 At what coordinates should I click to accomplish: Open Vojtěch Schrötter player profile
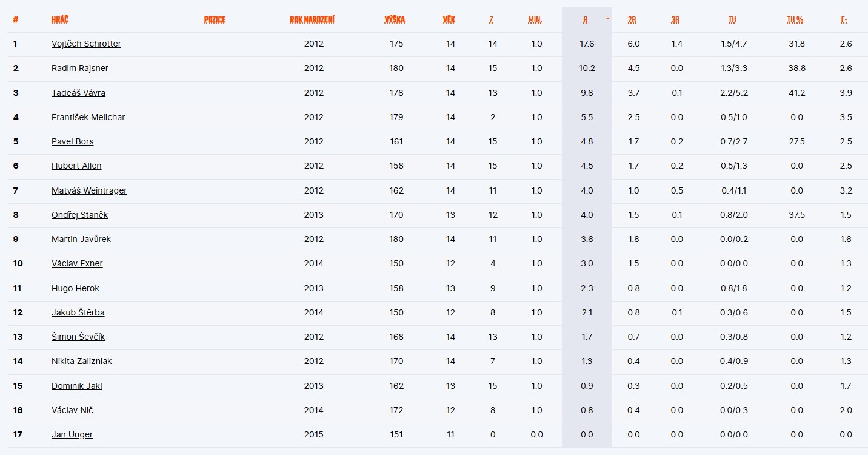86,44
